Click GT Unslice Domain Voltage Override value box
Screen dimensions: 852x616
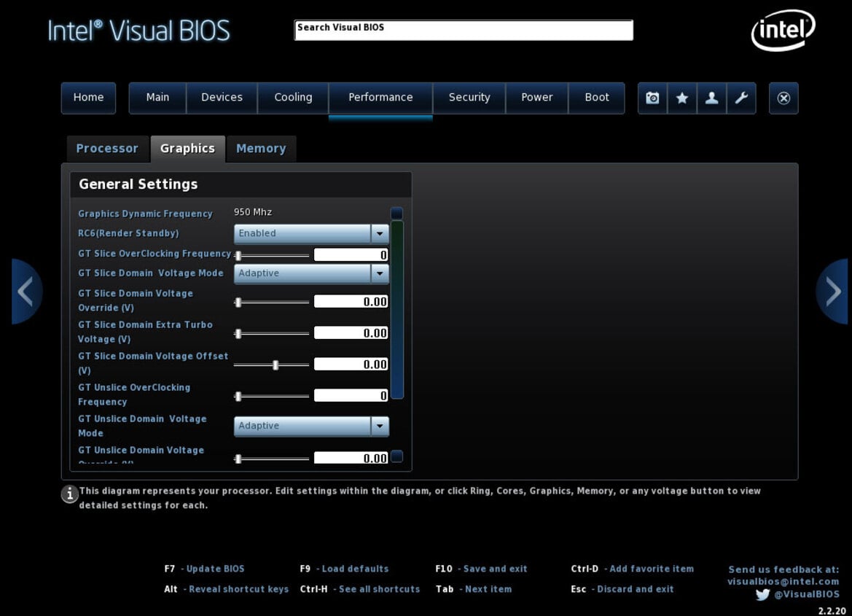coord(351,458)
